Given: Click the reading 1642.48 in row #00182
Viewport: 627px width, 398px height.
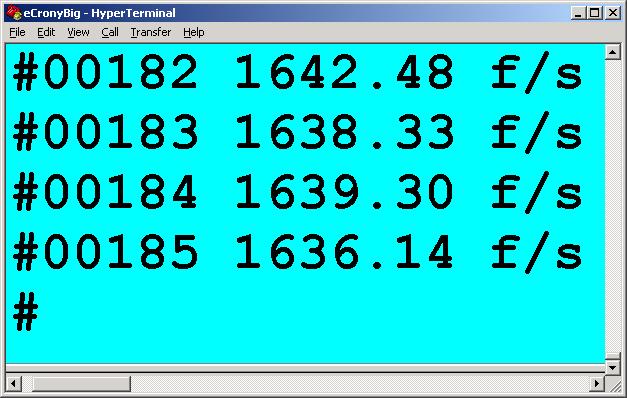Looking at the screenshot, I should coord(345,72).
